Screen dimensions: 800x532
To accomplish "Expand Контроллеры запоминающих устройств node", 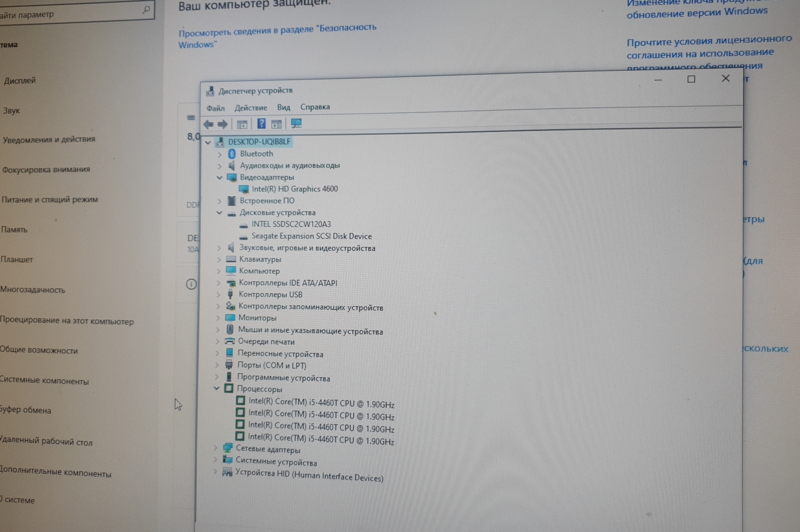I will [x=218, y=306].
